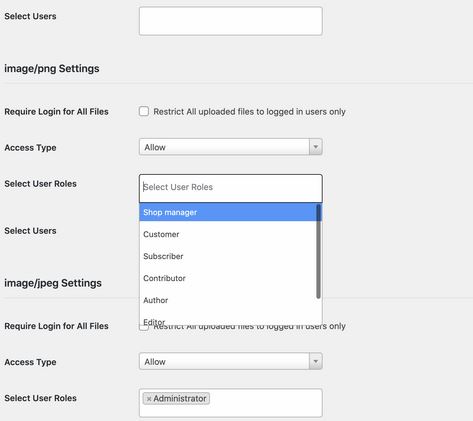The width and height of the screenshot is (473, 421).
Task: Click the image/jpeg Select User Roles box
Action: click(x=231, y=403)
